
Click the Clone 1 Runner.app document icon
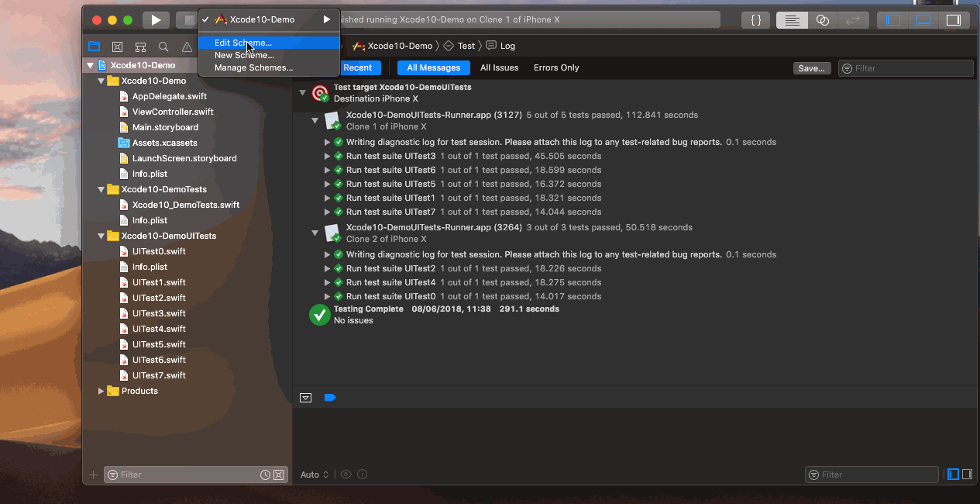tap(333, 121)
